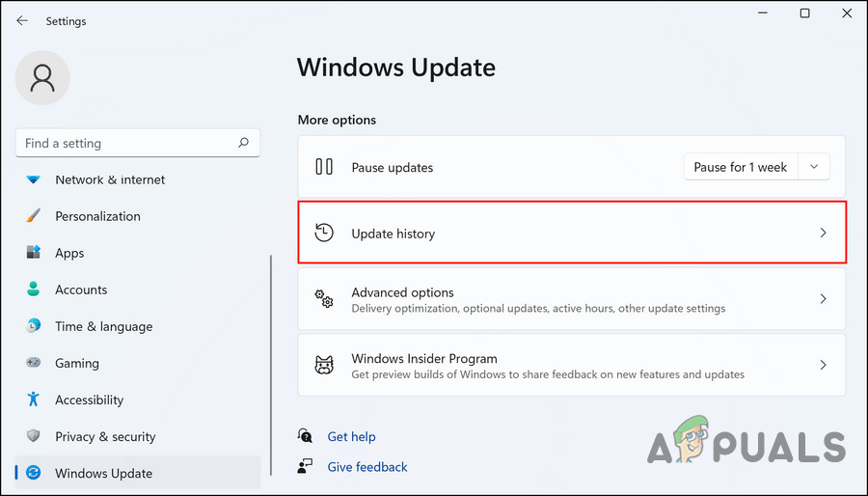Click the Apps sidebar icon
The width and height of the screenshot is (868, 496).
pyautogui.click(x=34, y=253)
